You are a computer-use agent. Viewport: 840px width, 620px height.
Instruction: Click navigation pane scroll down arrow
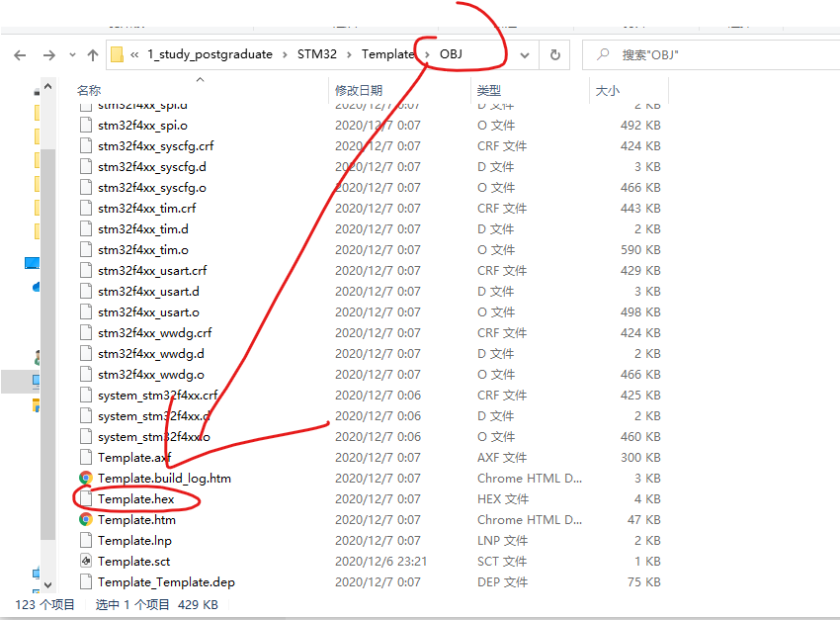click(47, 584)
